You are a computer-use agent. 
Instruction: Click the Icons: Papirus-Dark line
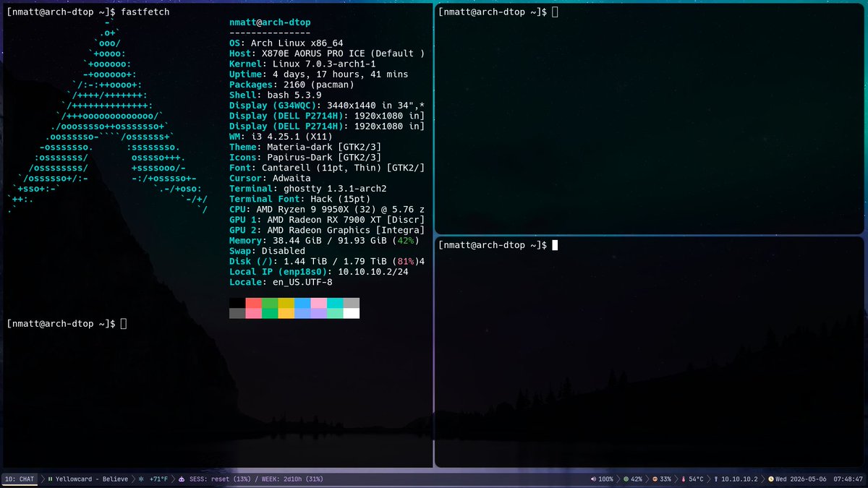tap(305, 157)
